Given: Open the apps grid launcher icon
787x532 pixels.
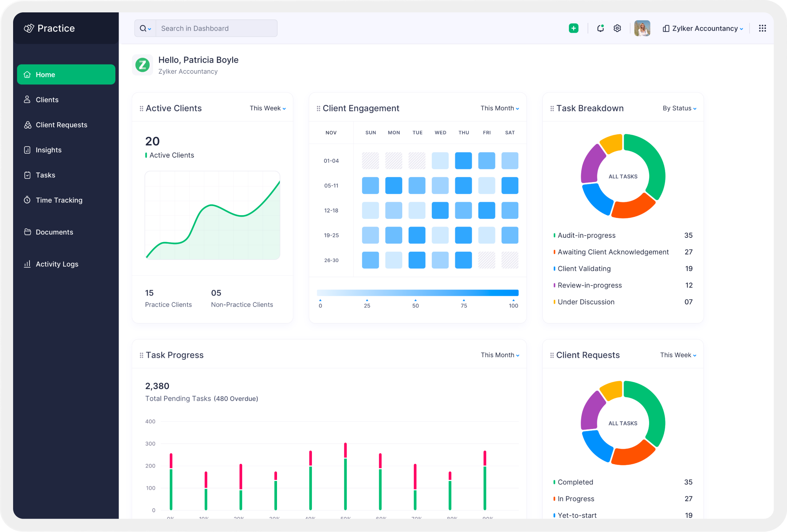Looking at the screenshot, I should (762, 28).
